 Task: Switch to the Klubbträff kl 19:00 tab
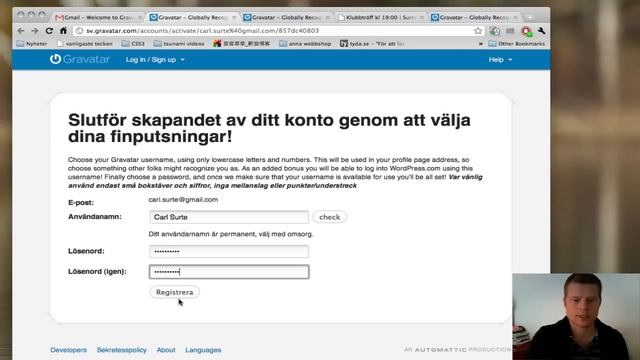pyautogui.click(x=380, y=17)
